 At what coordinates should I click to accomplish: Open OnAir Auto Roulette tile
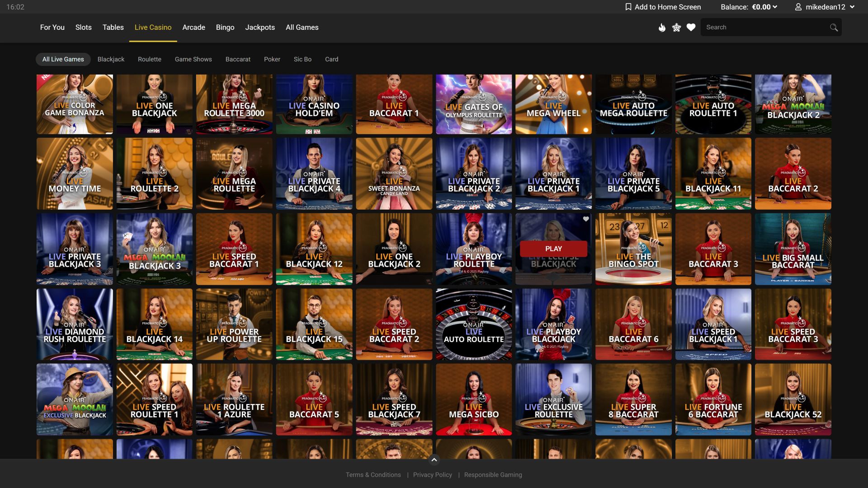474,324
